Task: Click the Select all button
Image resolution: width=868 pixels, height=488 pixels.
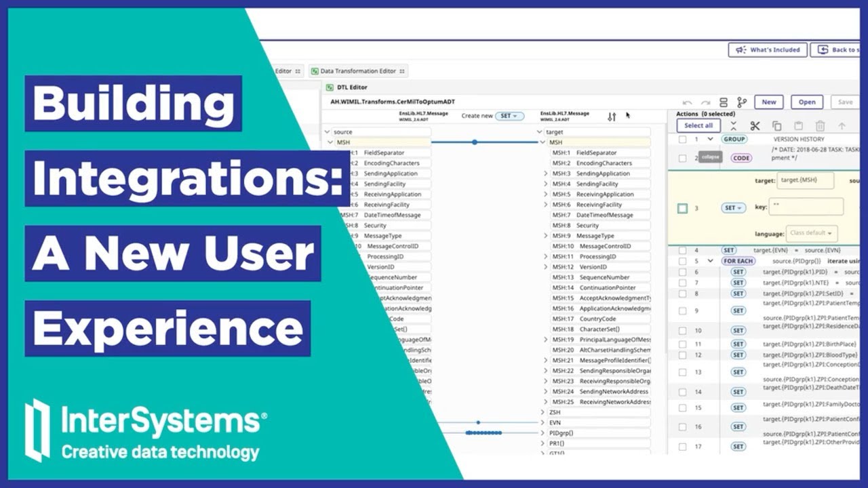Action: (x=698, y=125)
